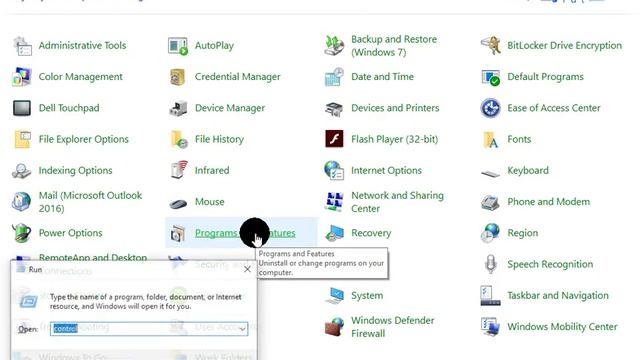This screenshot has height=360, width=640.
Task: Click the Device Manager link
Action: tap(230, 108)
